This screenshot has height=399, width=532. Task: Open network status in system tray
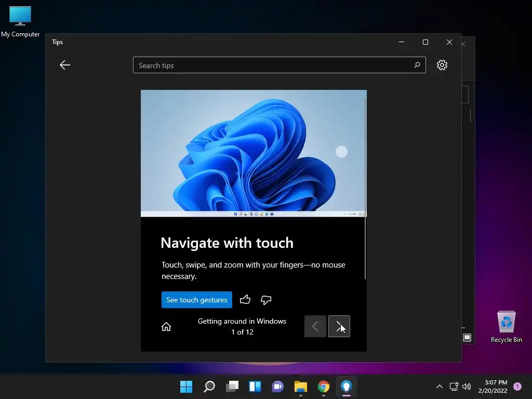pos(454,387)
